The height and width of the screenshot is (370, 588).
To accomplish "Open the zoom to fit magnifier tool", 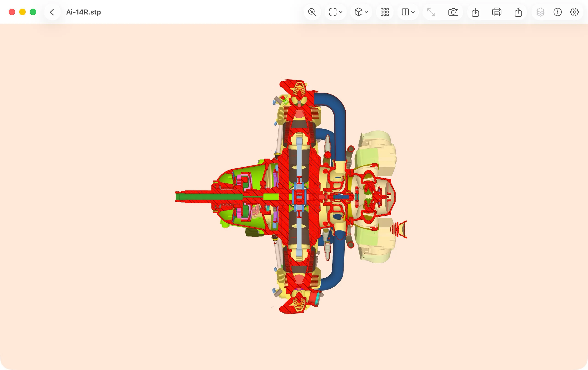I will point(312,12).
